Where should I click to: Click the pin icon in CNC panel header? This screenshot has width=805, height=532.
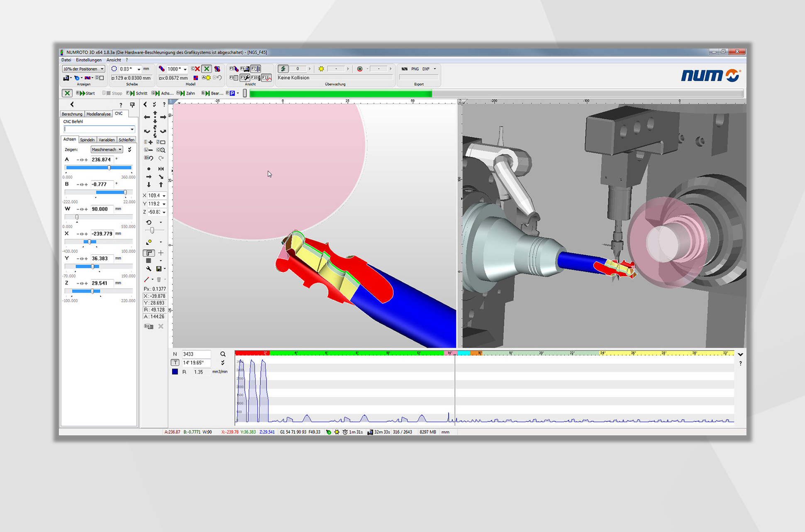point(132,105)
